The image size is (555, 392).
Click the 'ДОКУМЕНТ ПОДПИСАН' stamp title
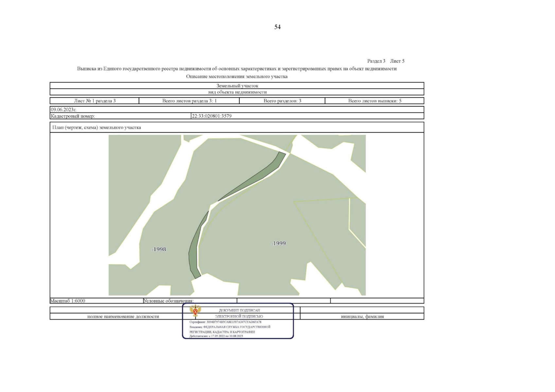[239, 310]
